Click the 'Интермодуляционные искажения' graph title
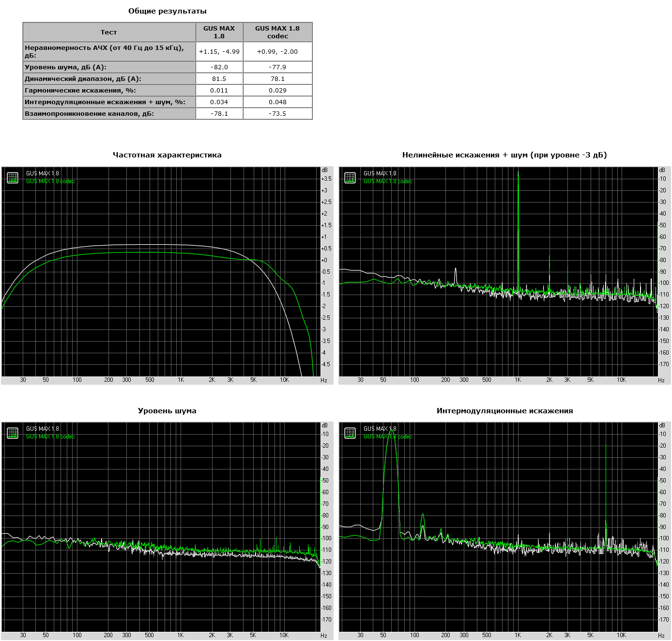Viewport: 672px width, 641px height. [505, 411]
